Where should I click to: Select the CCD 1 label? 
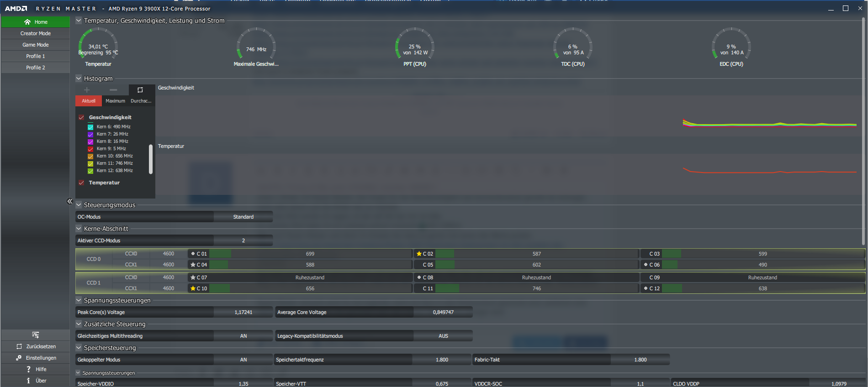click(x=94, y=283)
